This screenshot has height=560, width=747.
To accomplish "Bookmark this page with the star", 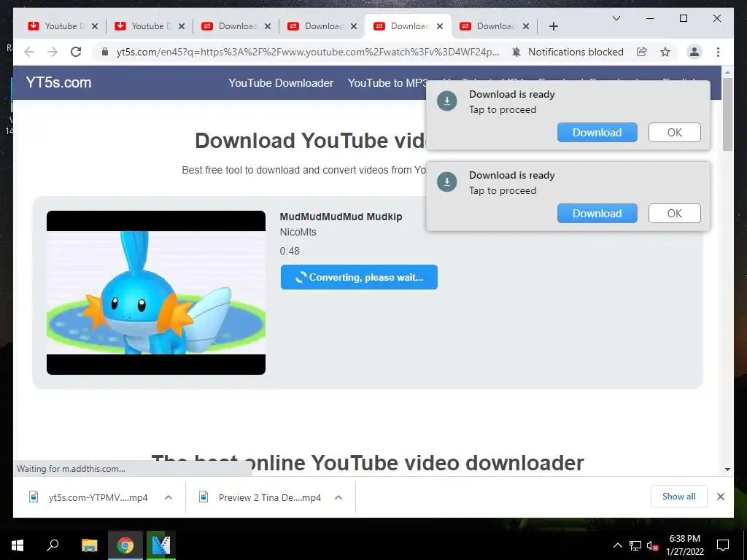I will (x=665, y=52).
